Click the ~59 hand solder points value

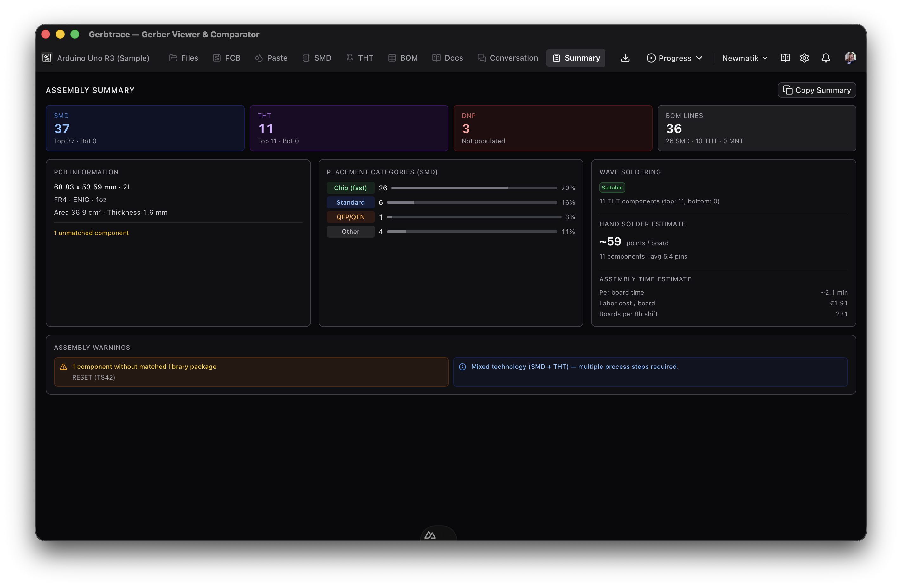pos(610,241)
